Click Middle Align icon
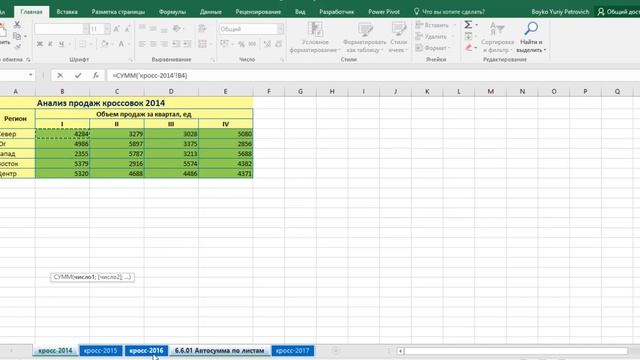The height and width of the screenshot is (360, 640). [153, 29]
